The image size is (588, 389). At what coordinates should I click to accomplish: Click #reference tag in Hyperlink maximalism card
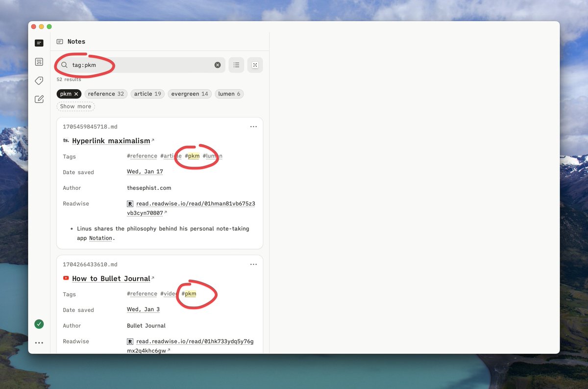[142, 156]
